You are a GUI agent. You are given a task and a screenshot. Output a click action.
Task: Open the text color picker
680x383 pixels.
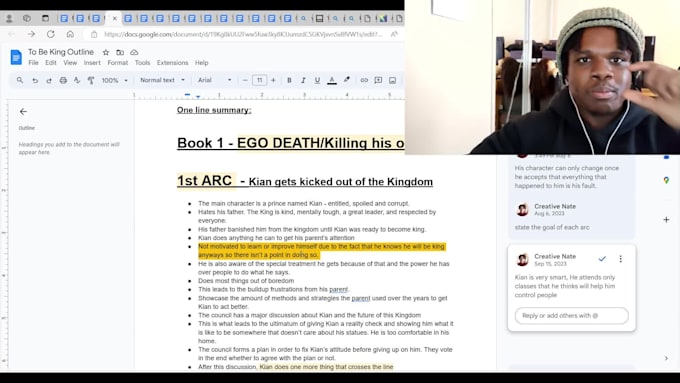point(332,80)
